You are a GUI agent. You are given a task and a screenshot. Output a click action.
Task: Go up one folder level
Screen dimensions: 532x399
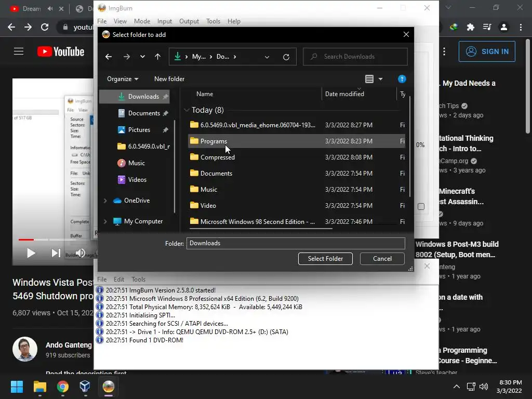157,57
